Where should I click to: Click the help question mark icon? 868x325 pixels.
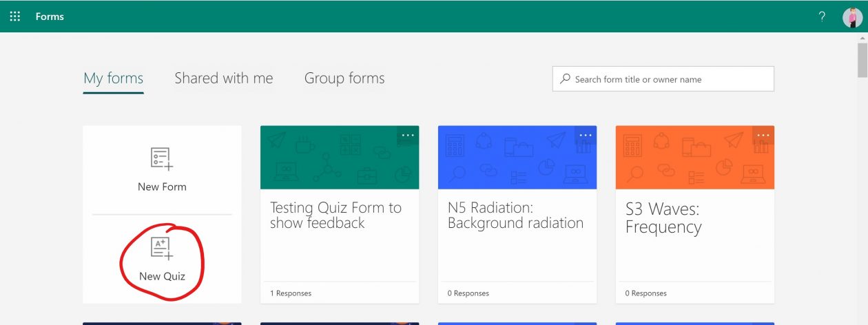[822, 17]
